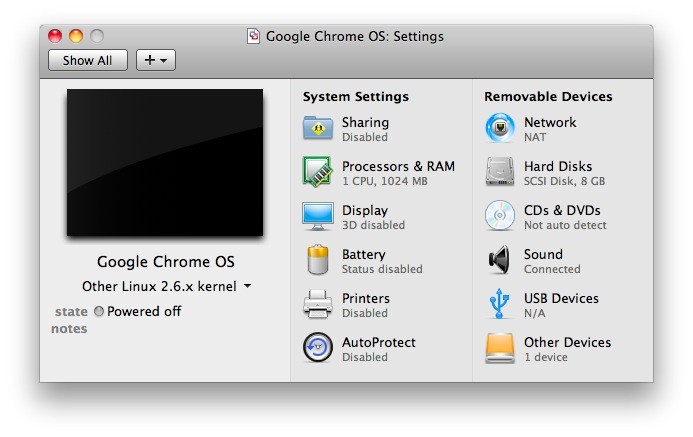This screenshot has width=693, height=437.
Task: Click the Sound label text
Action: click(543, 255)
